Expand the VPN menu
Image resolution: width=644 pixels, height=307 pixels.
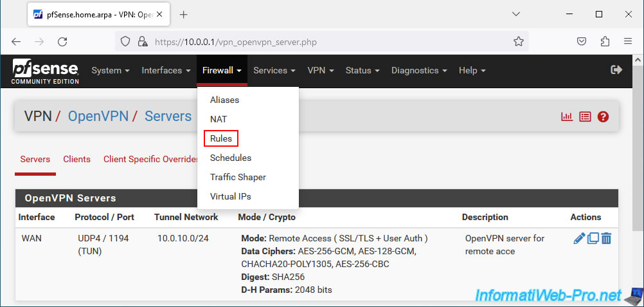tap(321, 70)
